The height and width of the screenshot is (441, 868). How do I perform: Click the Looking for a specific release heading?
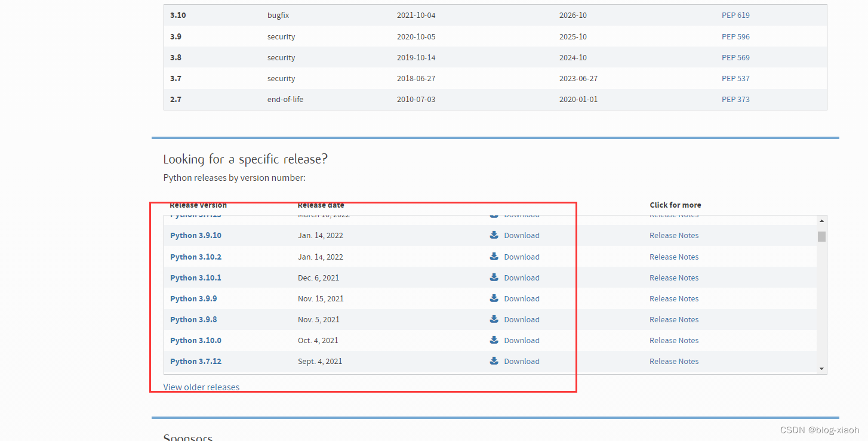click(245, 159)
